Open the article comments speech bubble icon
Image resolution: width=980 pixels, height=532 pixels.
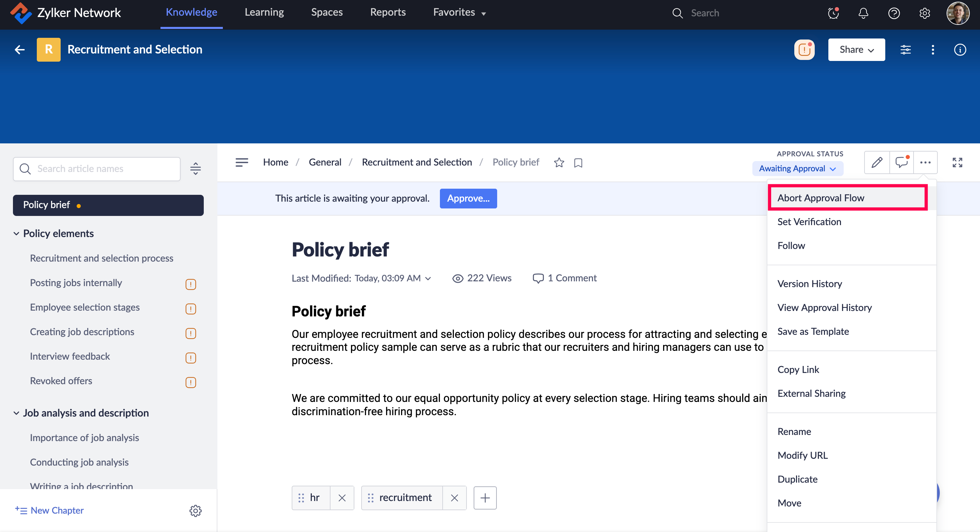click(901, 162)
